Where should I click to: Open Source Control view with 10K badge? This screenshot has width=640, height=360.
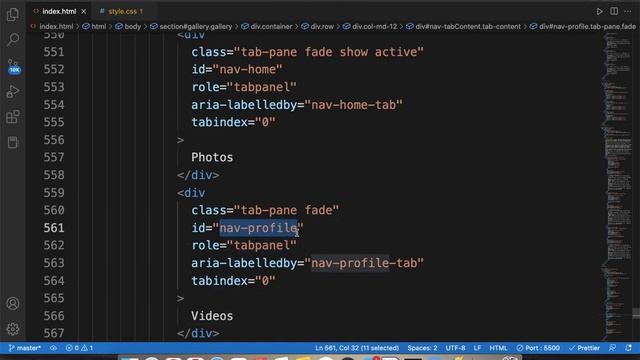coord(13,66)
